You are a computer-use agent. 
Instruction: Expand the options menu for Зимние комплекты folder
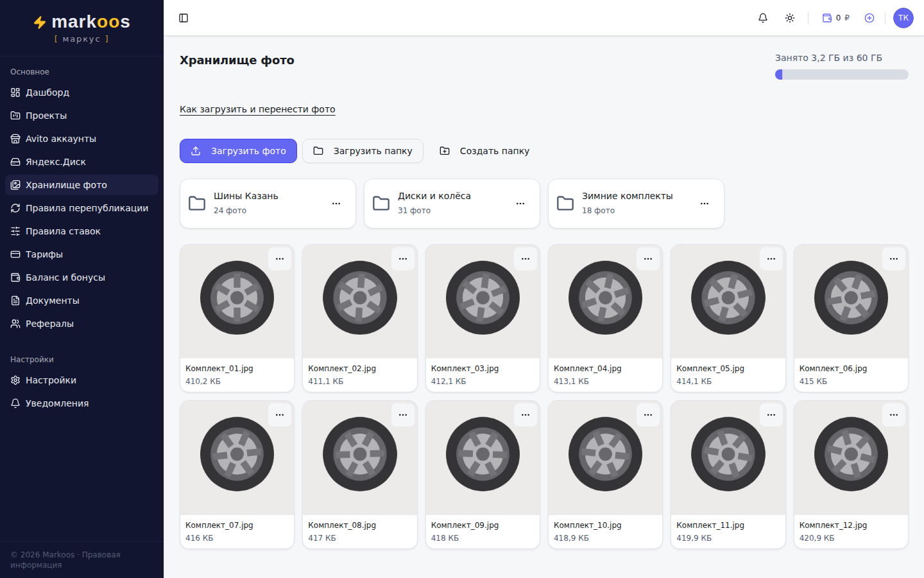pyautogui.click(x=705, y=204)
